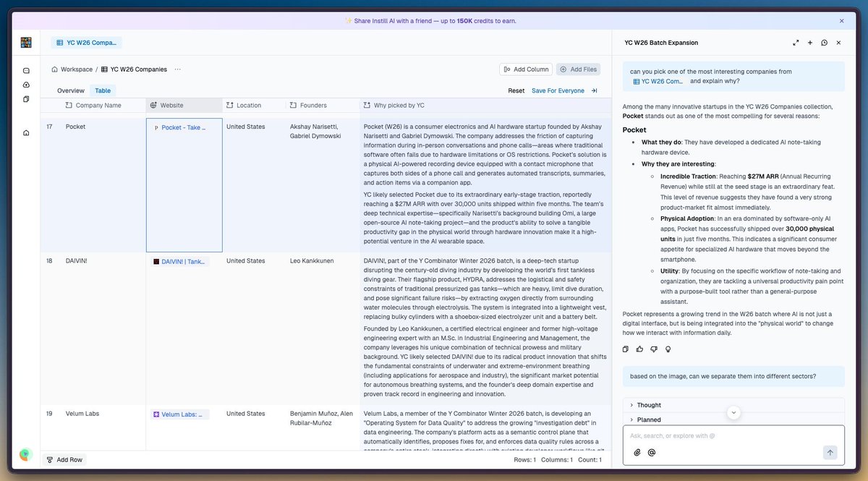
Task: Close the YC W26 Batch Expansion panel
Action: [838, 43]
